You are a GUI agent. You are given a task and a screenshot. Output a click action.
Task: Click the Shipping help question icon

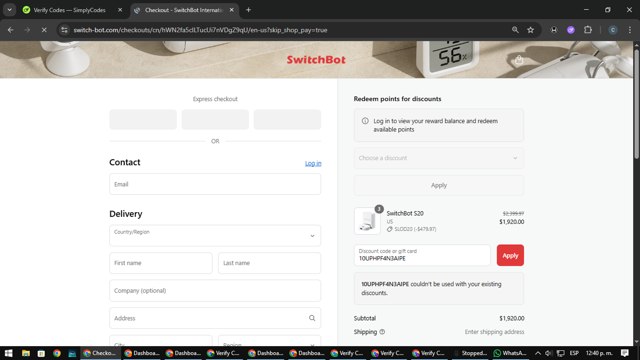pos(382,332)
